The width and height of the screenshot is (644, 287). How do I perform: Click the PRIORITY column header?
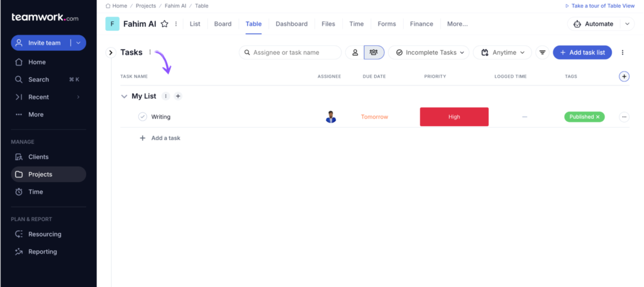click(435, 77)
